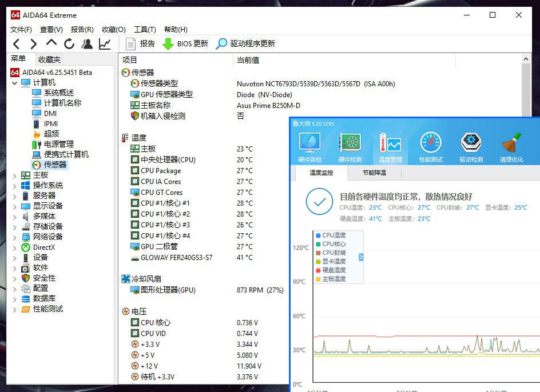Launch 驱动检测 driver detection in 鲁大师

[x=470, y=146]
